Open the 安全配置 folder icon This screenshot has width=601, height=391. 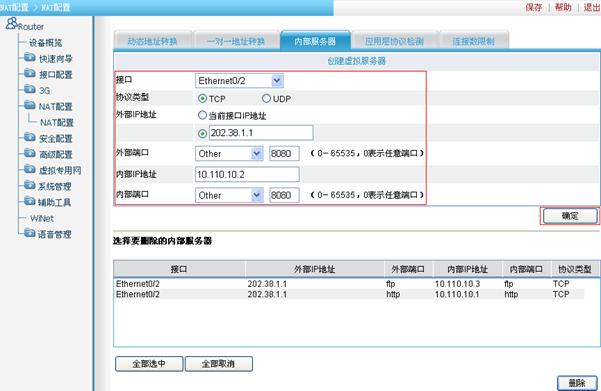point(30,138)
